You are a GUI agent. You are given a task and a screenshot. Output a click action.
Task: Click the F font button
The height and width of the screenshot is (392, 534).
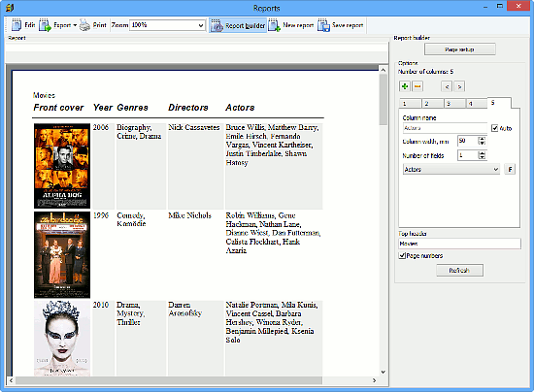[510, 169]
